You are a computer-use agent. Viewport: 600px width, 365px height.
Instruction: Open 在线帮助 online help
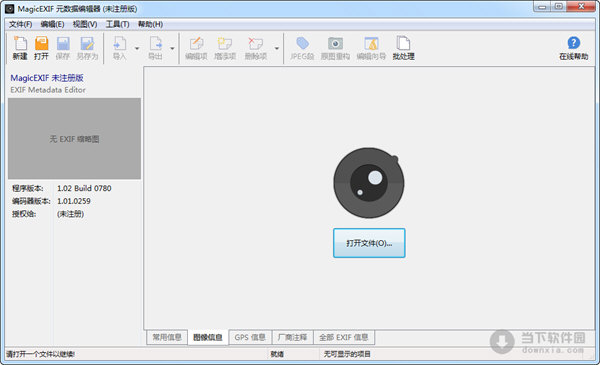574,48
